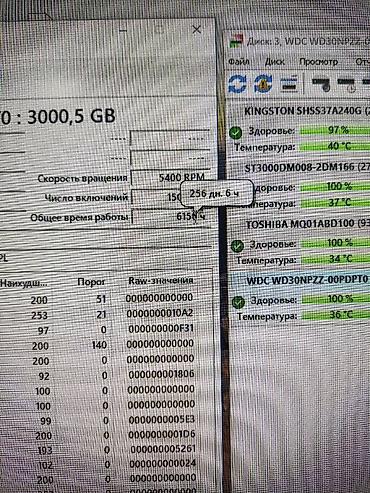Click the Число включений value field

coord(156,197)
